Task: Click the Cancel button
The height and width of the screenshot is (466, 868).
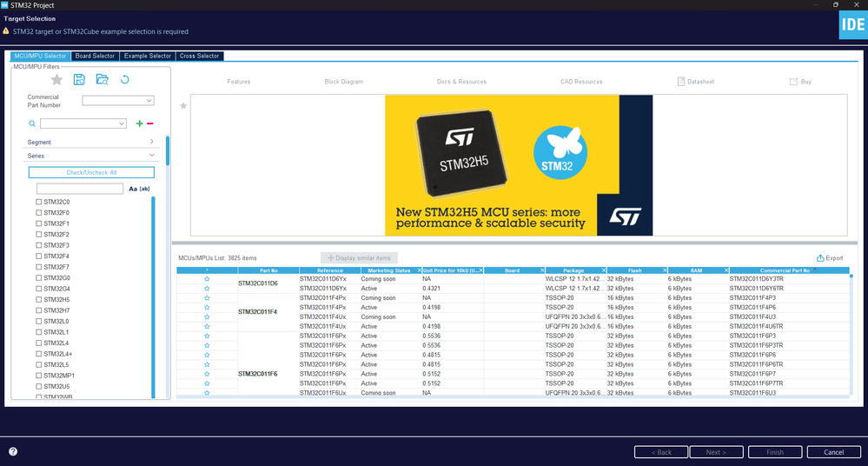Action: coord(833,452)
